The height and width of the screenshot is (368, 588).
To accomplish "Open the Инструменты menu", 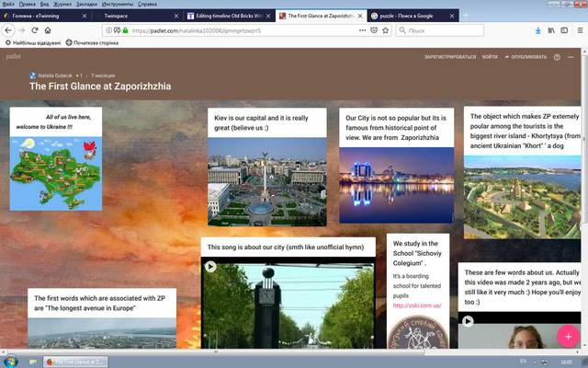I will (118, 4).
